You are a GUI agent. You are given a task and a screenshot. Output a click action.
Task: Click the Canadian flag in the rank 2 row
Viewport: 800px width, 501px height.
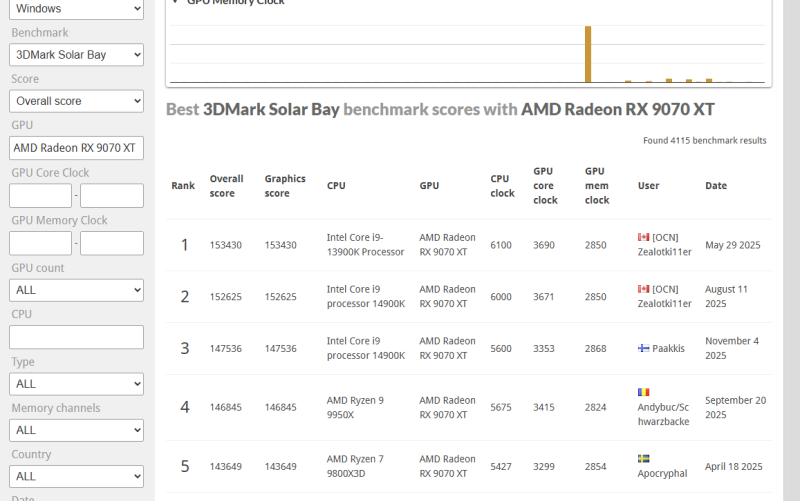click(643, 289)
